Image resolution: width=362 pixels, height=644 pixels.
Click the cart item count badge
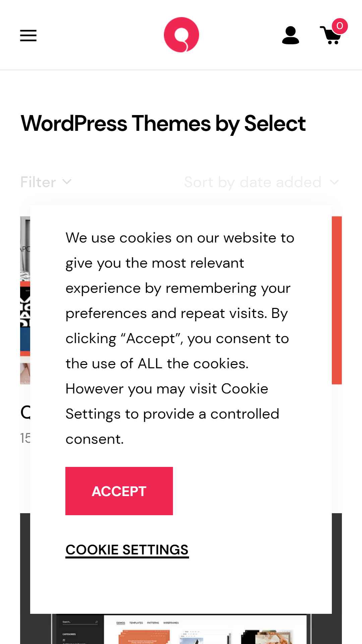340,26
